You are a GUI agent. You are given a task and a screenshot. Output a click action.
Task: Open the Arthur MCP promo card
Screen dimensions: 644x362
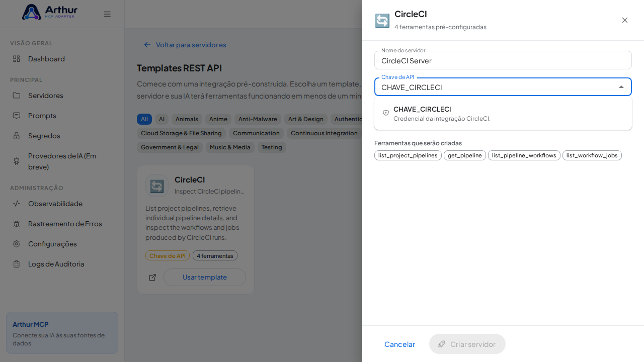[62, 333]
